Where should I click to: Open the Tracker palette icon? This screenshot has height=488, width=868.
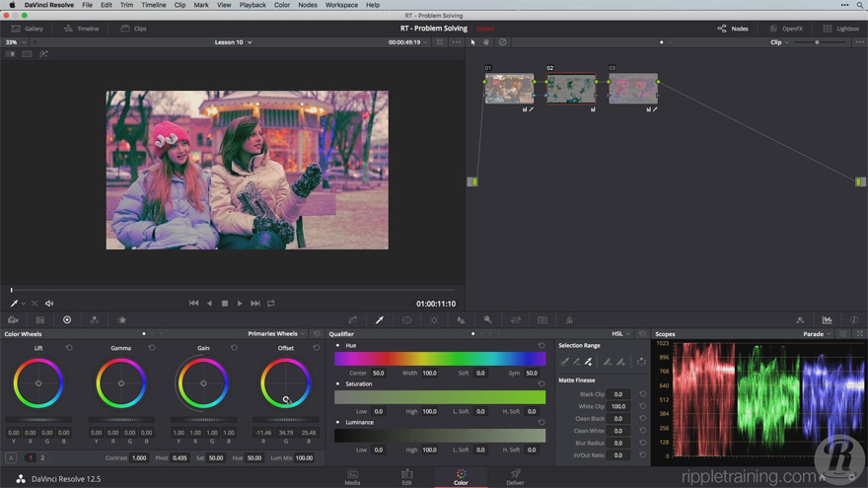(x=434, y=319)
